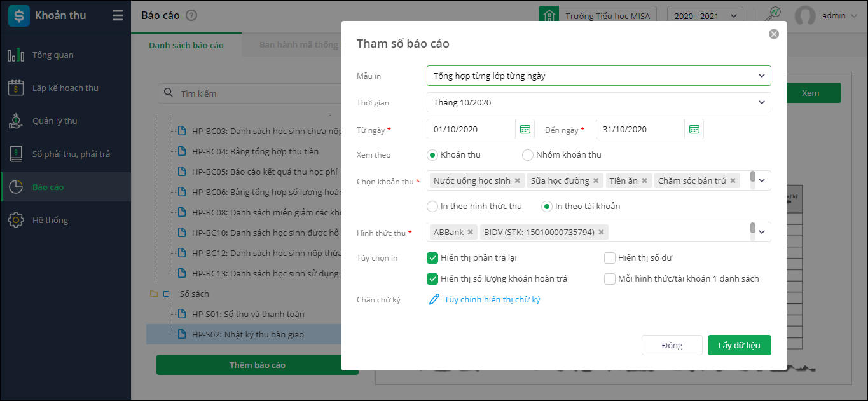This screenshot has width=868, height=401.
Task: Open calendar picker for Từ ngày
Action: [525, 129]
